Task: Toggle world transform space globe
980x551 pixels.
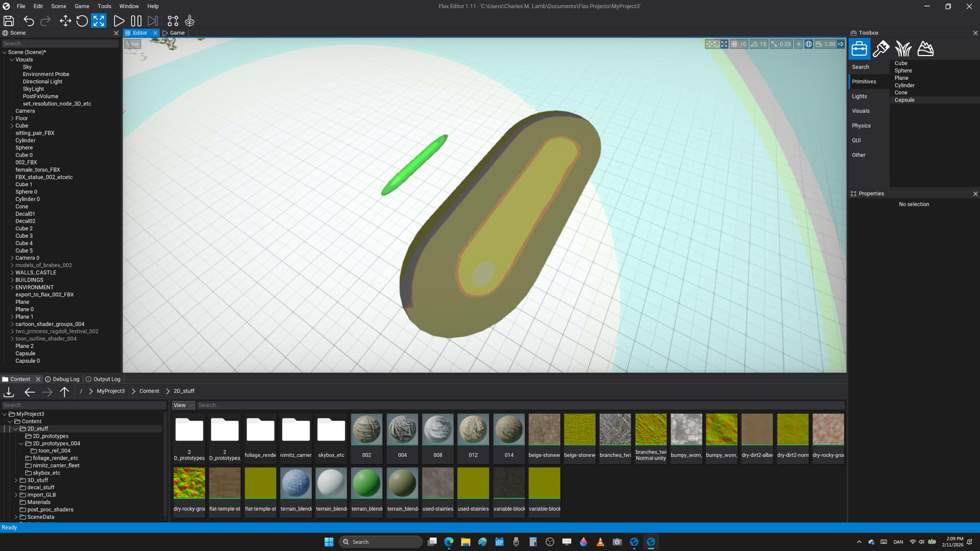Action: pos(808,44)
